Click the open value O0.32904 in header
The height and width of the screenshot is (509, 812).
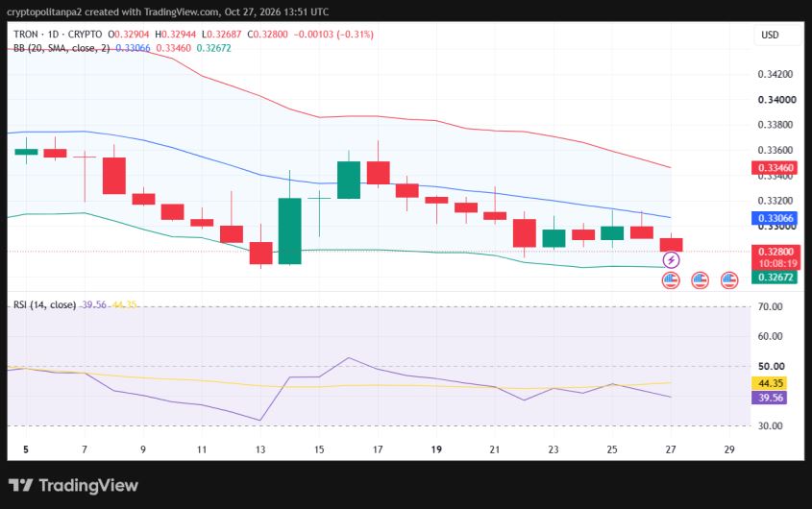tap(129, 35)
